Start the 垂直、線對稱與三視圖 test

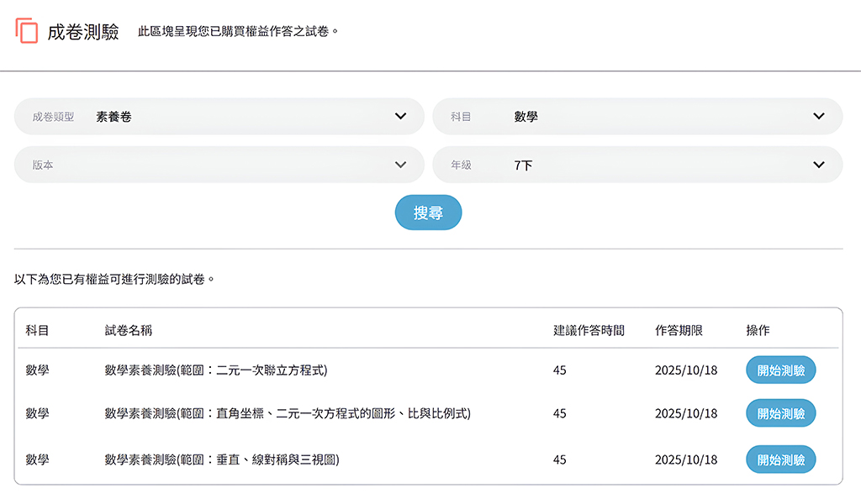(780, 459)
